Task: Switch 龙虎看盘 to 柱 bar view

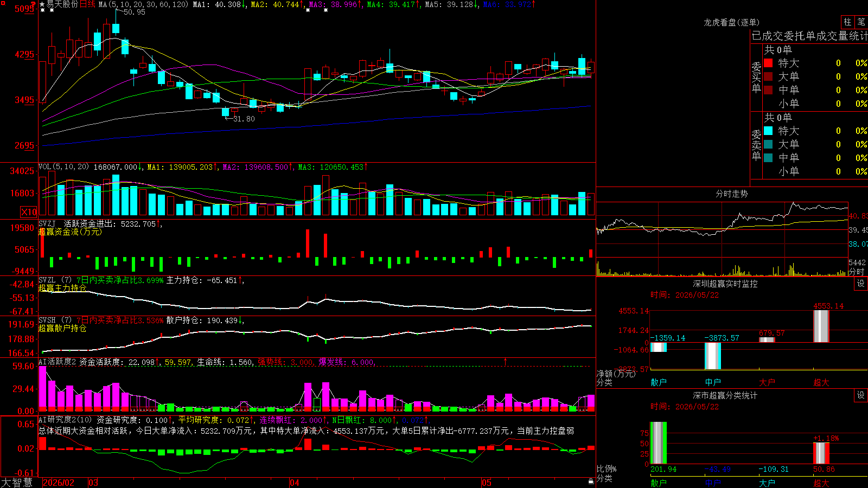Action: coord(847,22)
